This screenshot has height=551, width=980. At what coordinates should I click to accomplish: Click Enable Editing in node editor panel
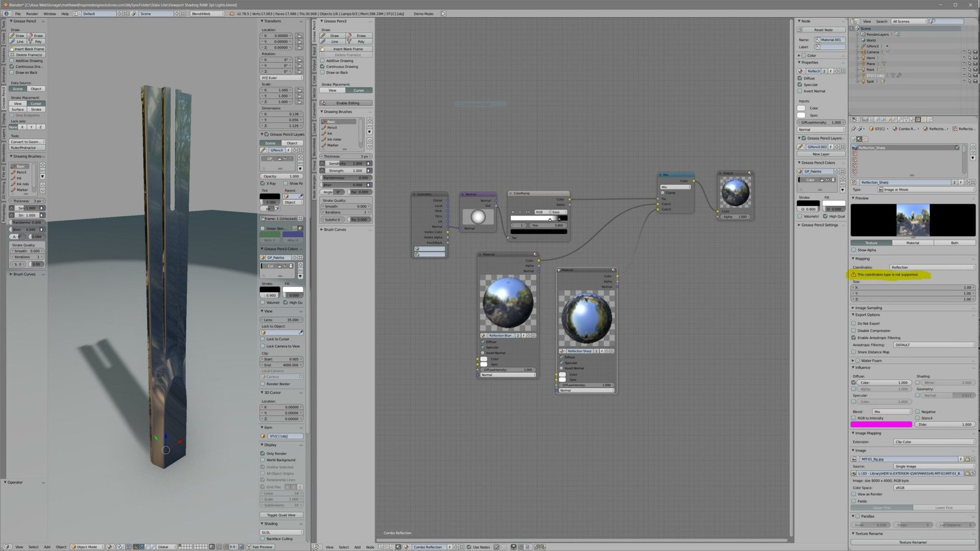[x=346, y=103]
